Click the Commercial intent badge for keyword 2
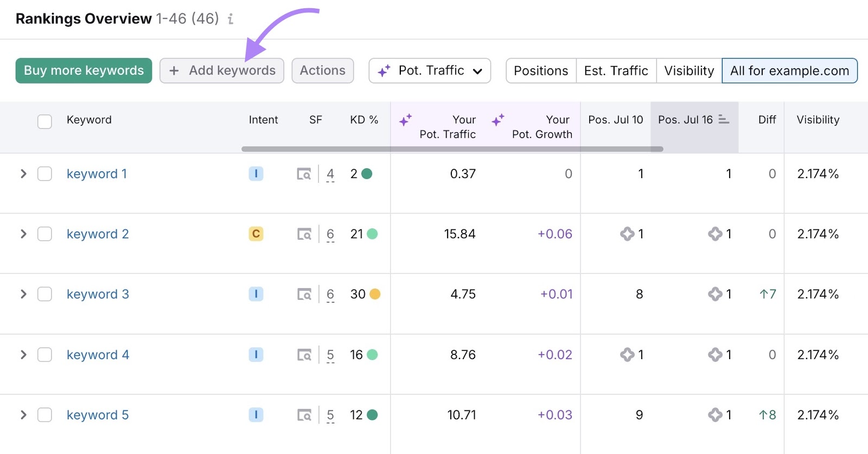868x454 pixels. pyautogui.click(x=256, y=234)
